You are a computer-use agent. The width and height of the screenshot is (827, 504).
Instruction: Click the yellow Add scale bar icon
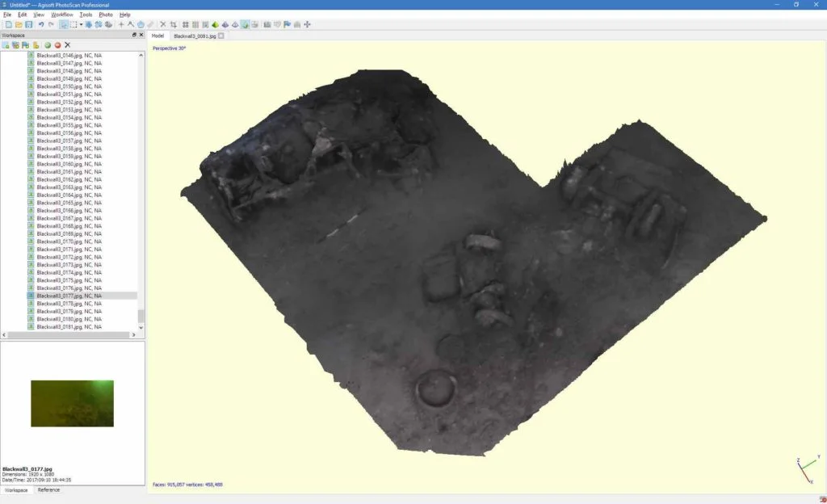pyautogui.click(x=36, y=45)
